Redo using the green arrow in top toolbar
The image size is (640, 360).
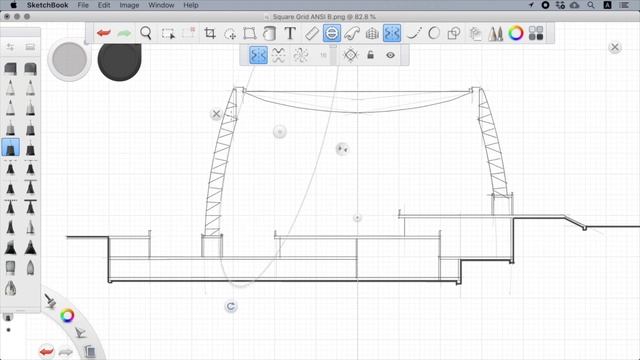tap(124, 33)
